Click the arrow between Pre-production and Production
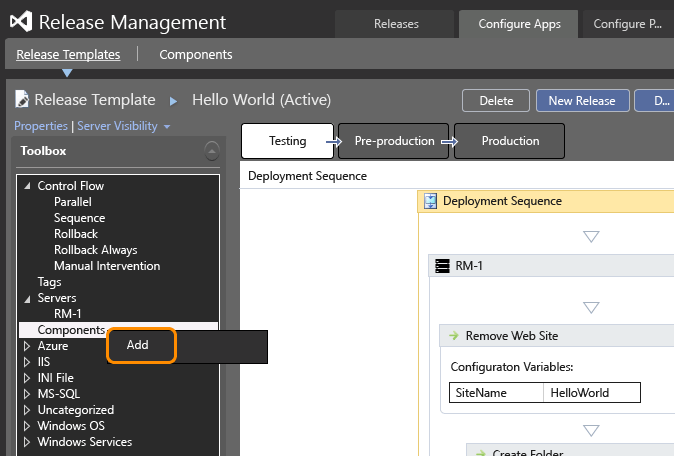The image size is (675, 456). click(x=449, y=141)
